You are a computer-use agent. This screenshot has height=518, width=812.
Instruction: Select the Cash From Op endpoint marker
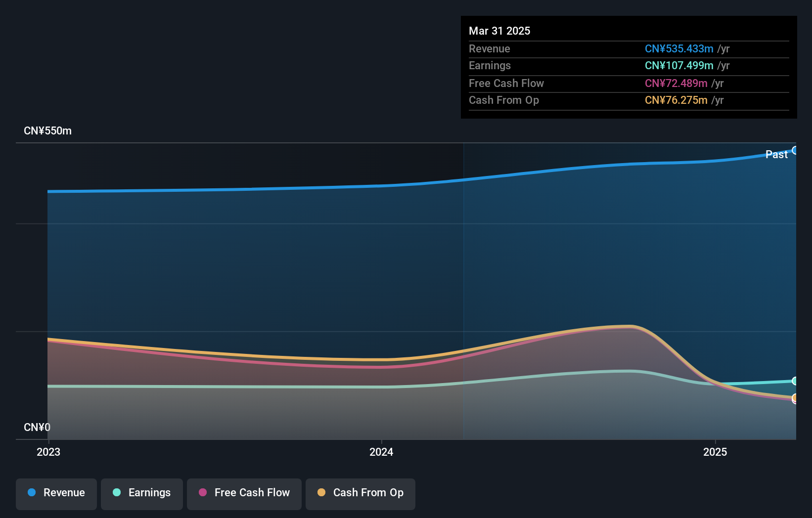(795, 398)
